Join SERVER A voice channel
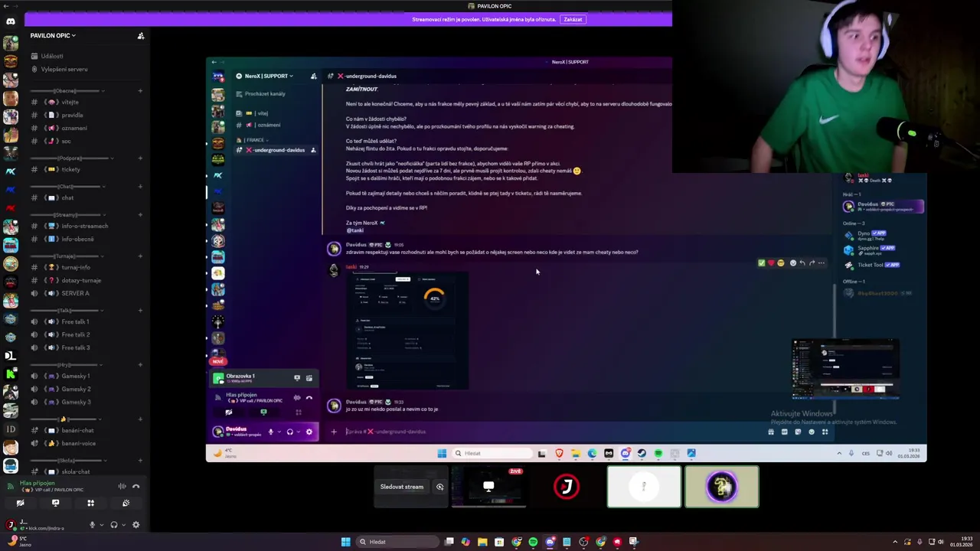The image size is (980, 551). coord(75,293)
